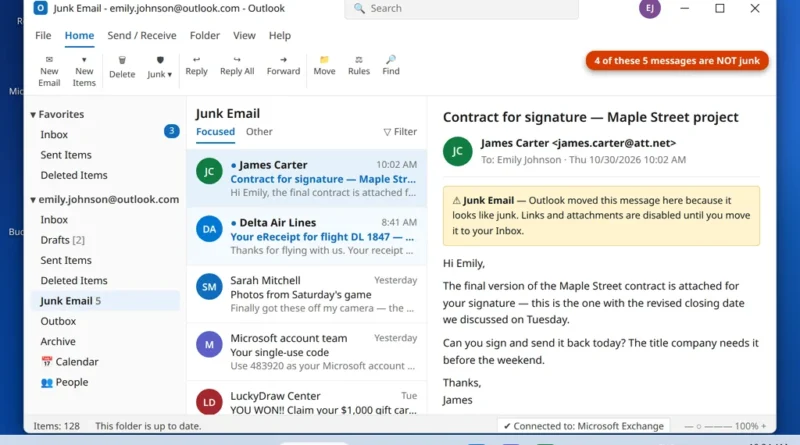Click the DA avatar in message list
Screen dimensions: 800x445
coord(209,229)
